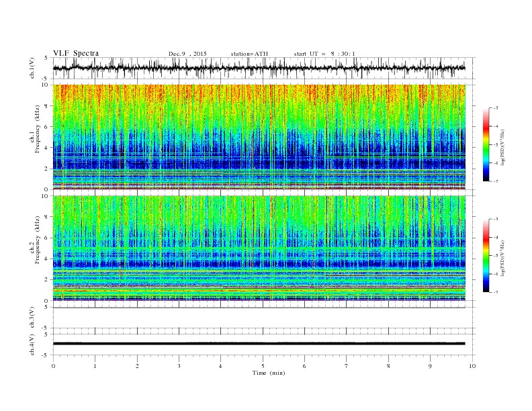Screen dimensions: 532x411
Task: Click the 'ch.3(V)' axis label
Action: click(x=32, y=318)
